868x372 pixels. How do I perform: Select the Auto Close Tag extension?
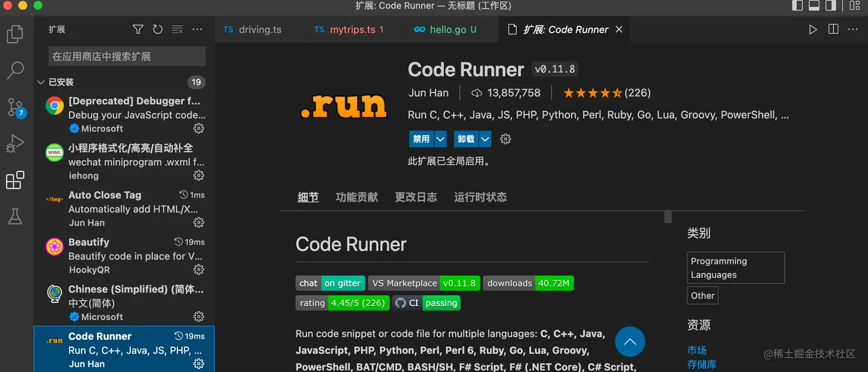(x=124, y=208)
